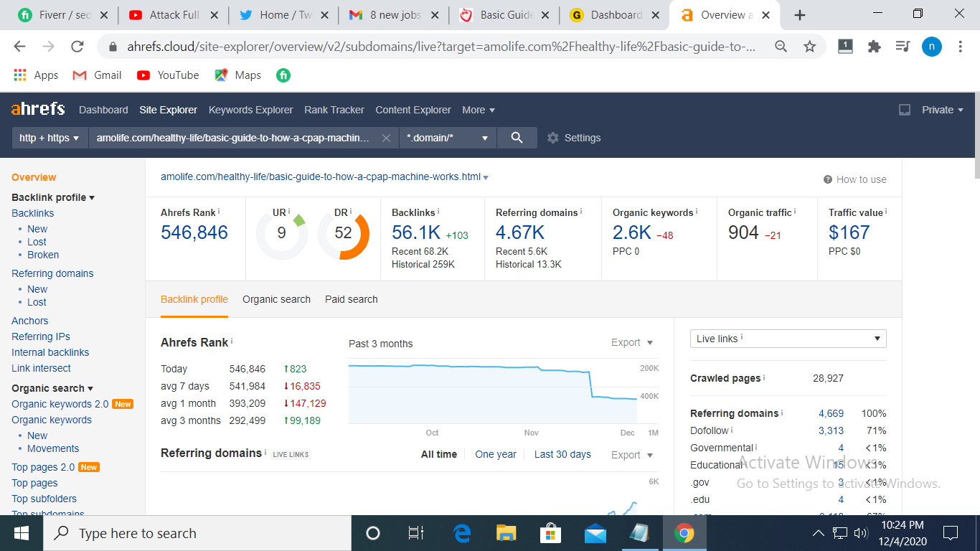Screen dimensions: 980x551
Task: Switch to the Organic search tab
Action: pyautogui.click(x=276, y=299)
